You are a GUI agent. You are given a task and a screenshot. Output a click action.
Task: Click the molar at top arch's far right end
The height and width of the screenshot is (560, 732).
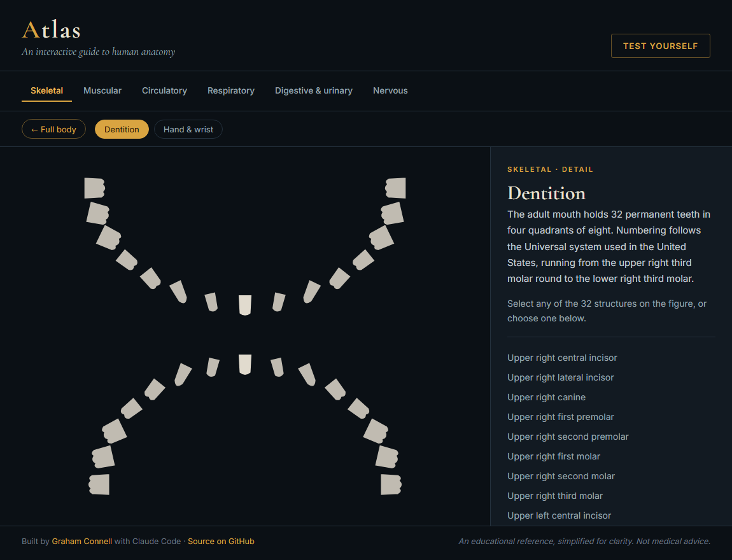point(395,188)
